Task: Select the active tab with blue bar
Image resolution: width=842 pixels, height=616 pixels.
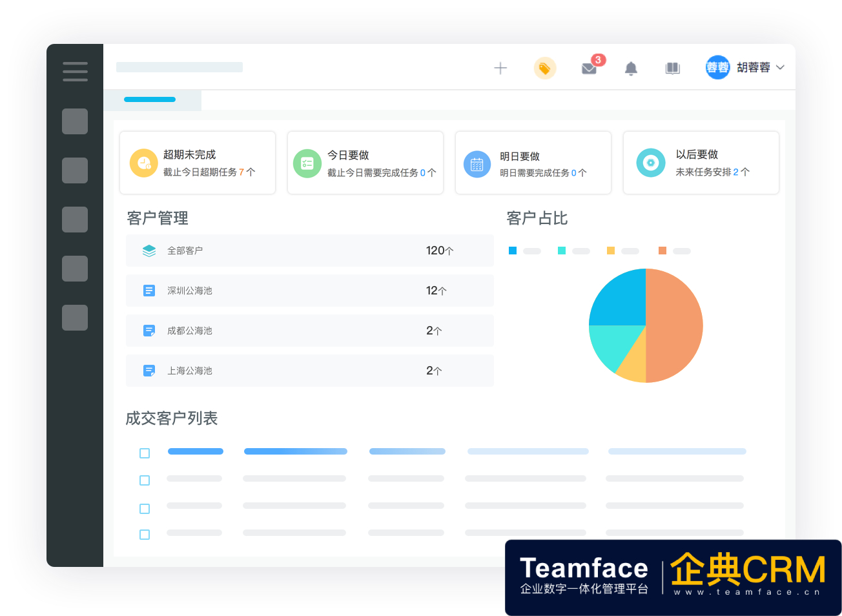Action: coord(150,100)
